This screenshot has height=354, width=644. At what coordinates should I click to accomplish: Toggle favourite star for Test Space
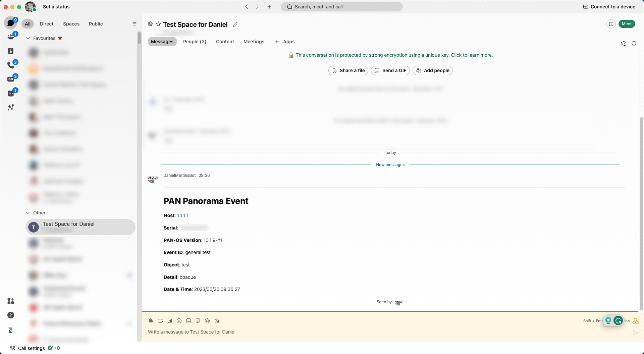[x=158, y=24]
